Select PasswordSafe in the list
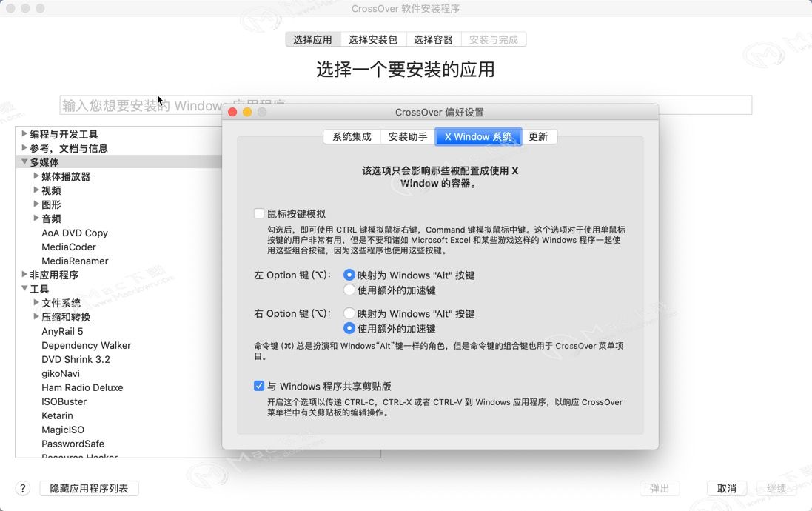 point(73,443)
